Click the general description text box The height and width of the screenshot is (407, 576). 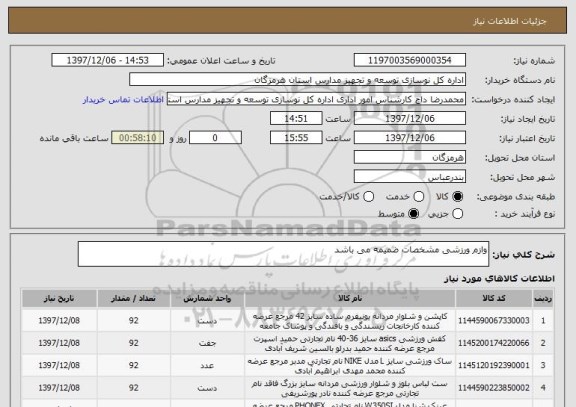coord(283,254)
